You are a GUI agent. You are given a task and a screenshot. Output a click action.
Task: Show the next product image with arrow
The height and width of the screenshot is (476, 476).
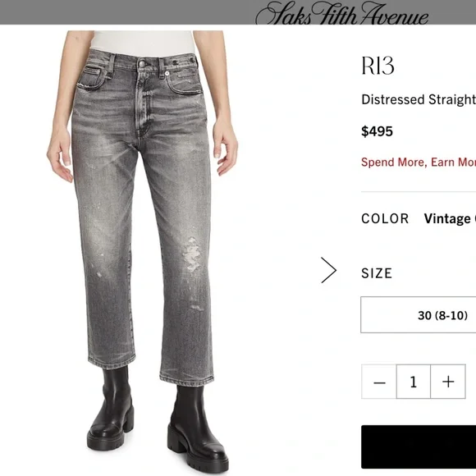(x=329, y=270)
